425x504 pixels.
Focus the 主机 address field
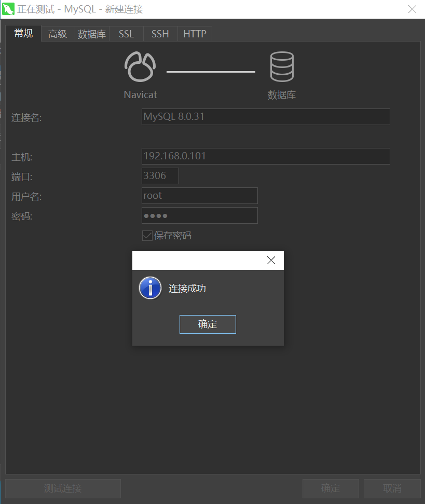pyautogui.click(x=265, y=156)
